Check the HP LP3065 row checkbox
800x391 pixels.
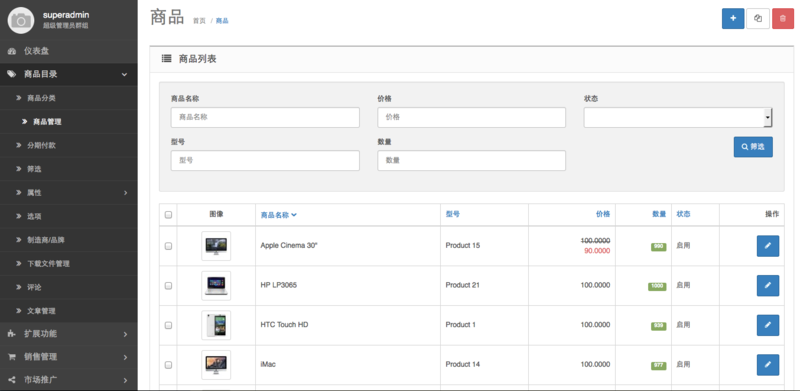[x=168, y=286]
